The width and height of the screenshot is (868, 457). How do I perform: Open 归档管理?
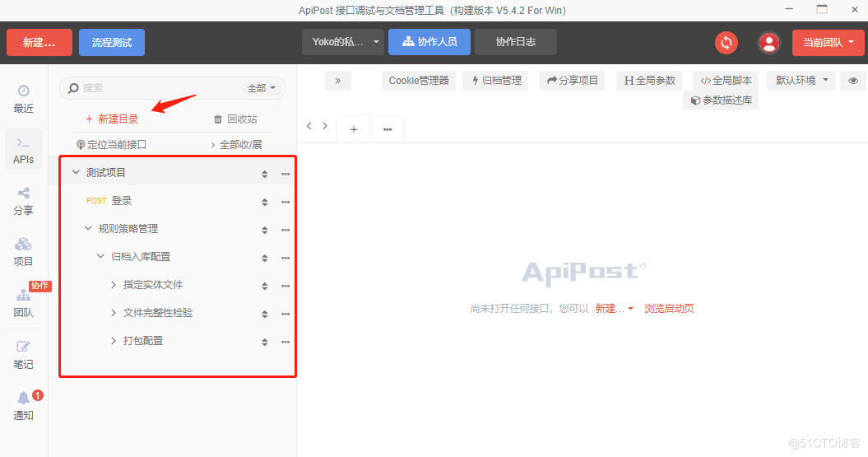(496, 81)
